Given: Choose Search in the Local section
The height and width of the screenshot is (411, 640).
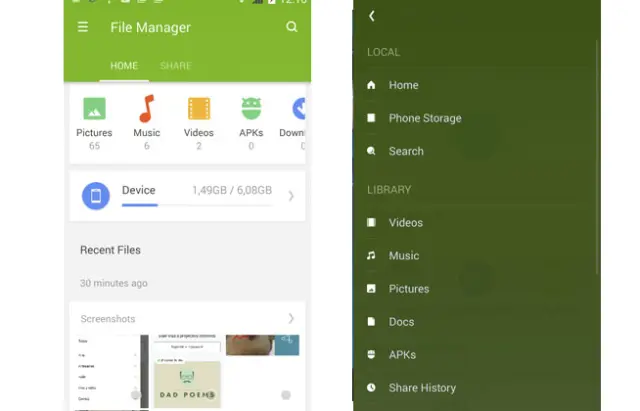Looking at the screenshot, I should tap(406, 151).
